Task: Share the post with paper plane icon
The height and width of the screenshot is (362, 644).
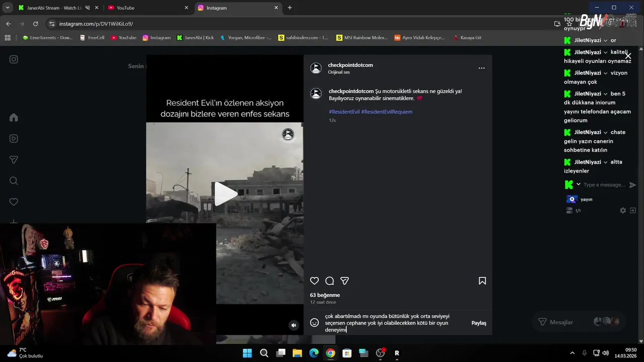Action: (345, 281)
